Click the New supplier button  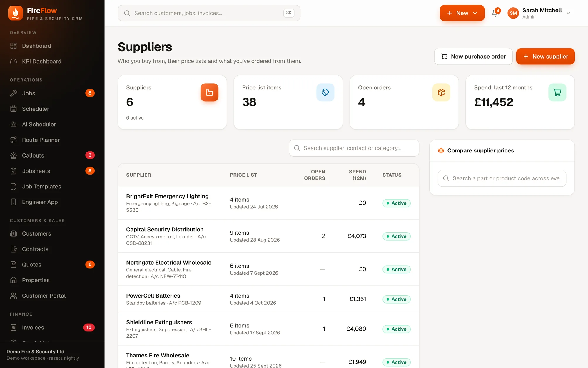click(545, 57)
